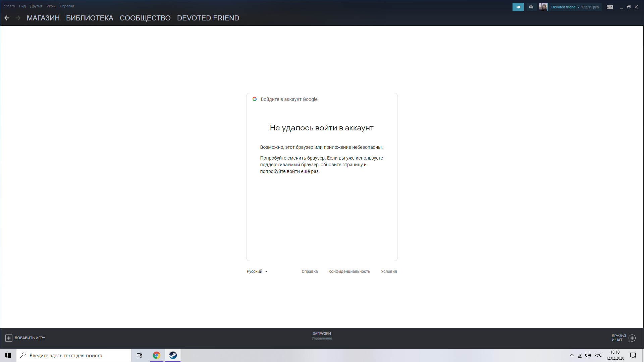The width and height of the screenshot is (644, 362).
Task: Navigate to МАГАЗИН (Store) tab
Action: pyautogui.click(x=43, y=18)
